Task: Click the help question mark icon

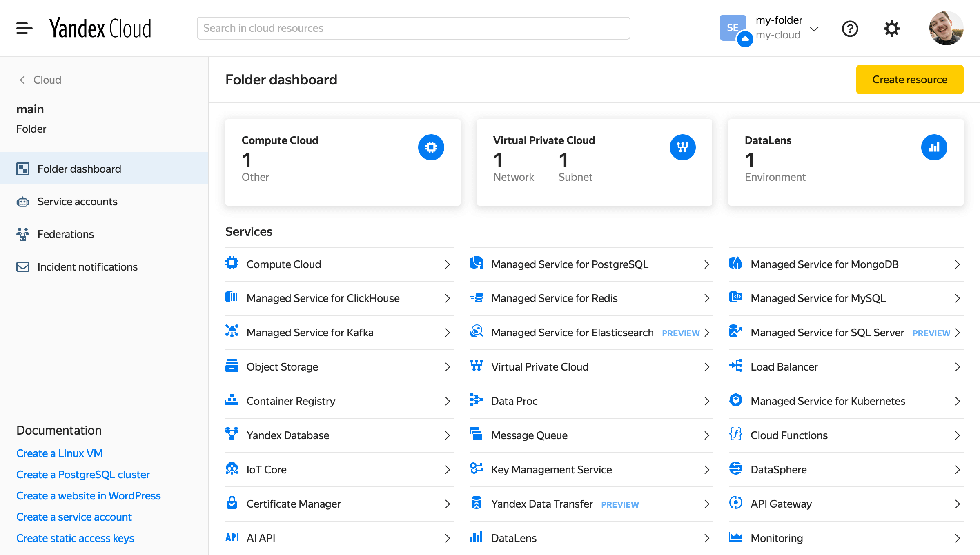Action: (x=850, y=28)
